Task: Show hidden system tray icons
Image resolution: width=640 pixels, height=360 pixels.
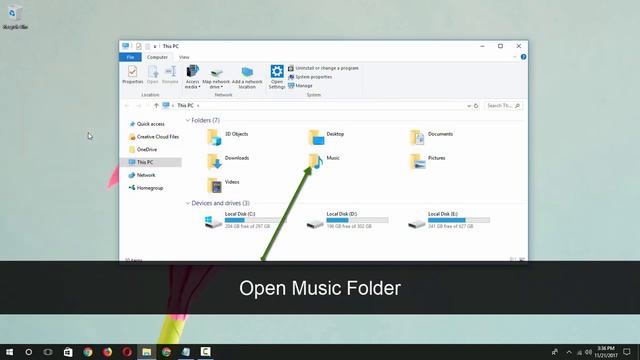Action: (569, 352)
